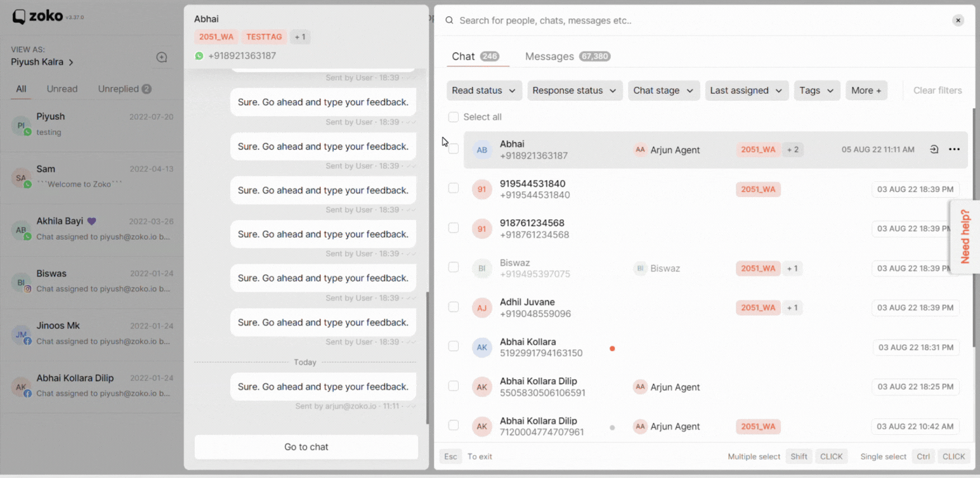Viewport: 980px width, 478px height.
Task: Click the AK avatar for Abhai Kollara
Action: point(482,347)
